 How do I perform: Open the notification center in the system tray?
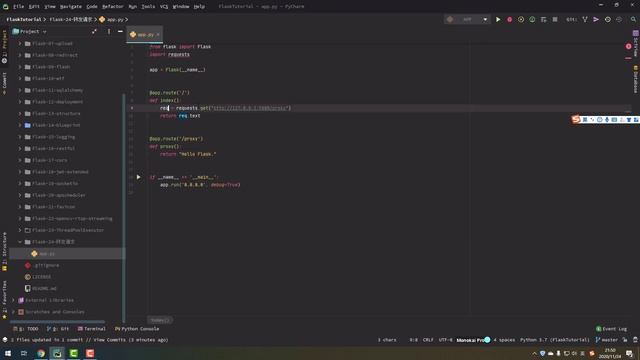coord(629,353)
